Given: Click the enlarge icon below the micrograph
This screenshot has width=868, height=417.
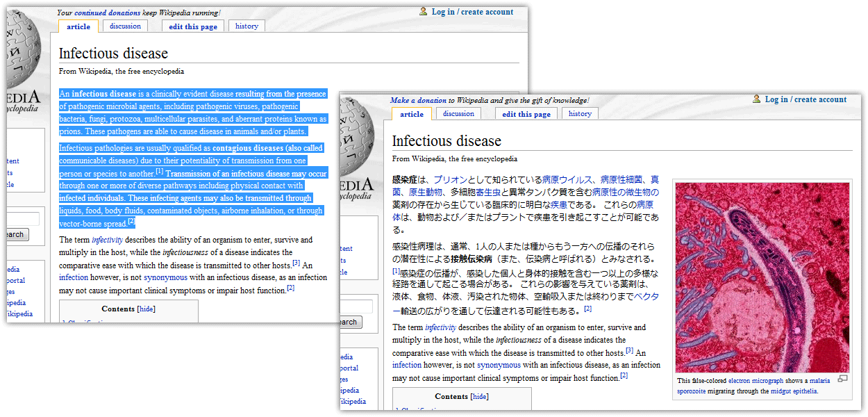Looking at the screenshot, I should click(843, 379).
